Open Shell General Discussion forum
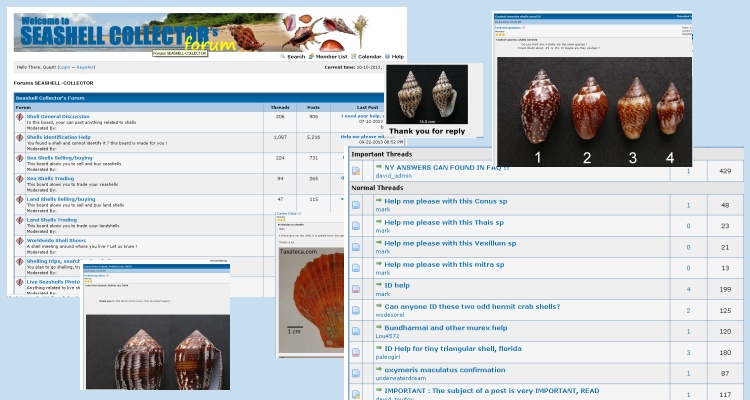 58,116
